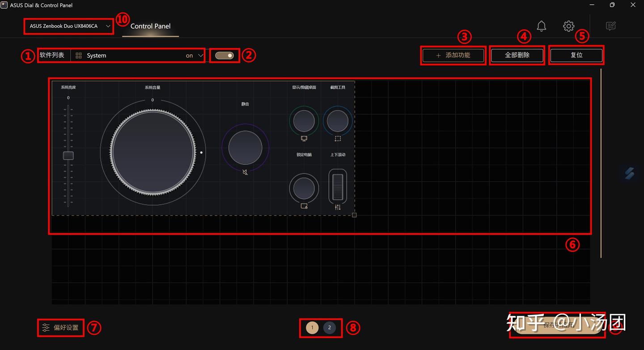
Task: Click the device selector chevron arrow
Action: pos(108,26)
